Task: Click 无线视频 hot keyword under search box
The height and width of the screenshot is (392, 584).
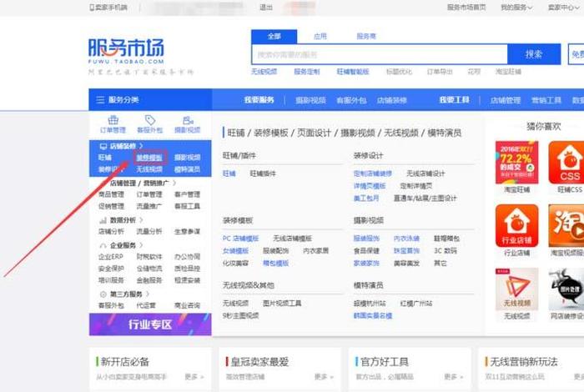Action: (264, 72)
